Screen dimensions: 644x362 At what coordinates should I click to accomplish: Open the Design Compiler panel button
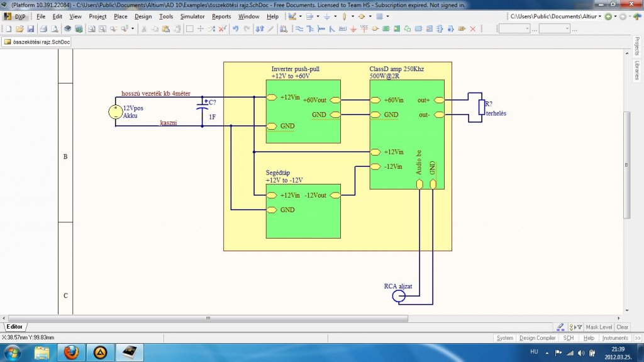[x=537, y=337]
